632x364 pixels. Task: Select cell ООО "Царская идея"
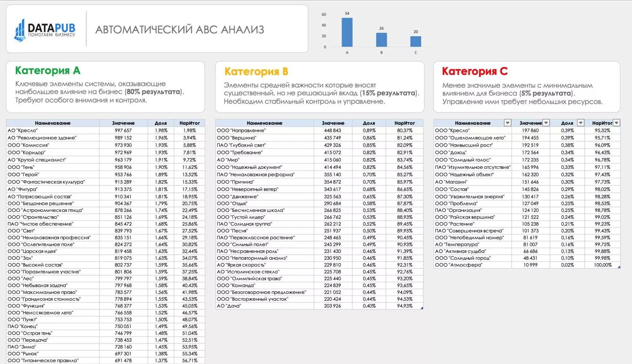tap(53, 251)
